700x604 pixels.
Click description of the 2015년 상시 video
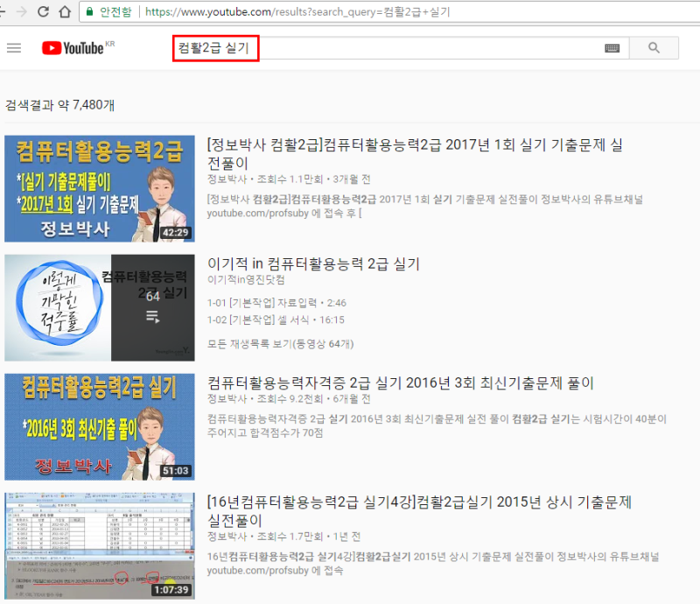[433, 564]
